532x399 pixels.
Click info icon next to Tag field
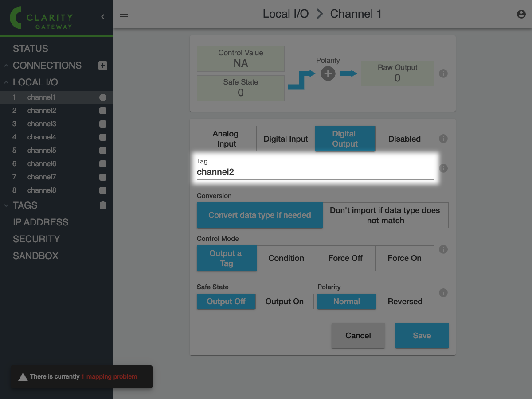443,168
